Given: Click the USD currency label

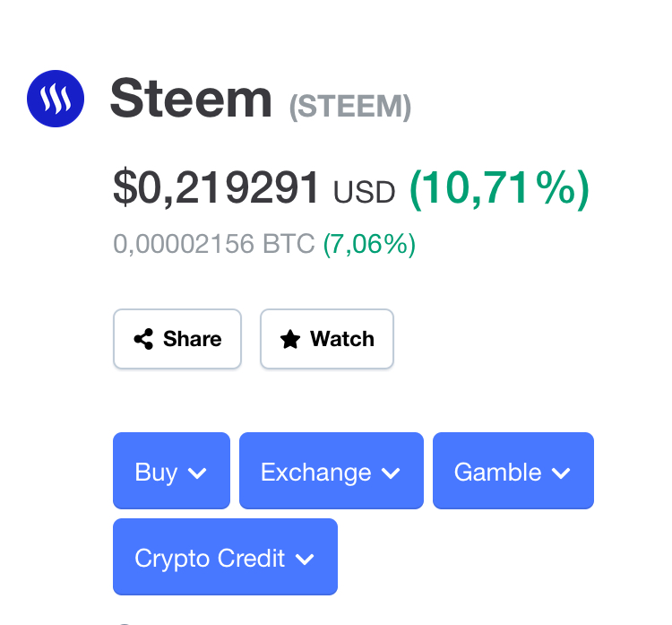Looking at the screenshot, I should [364, 192].
